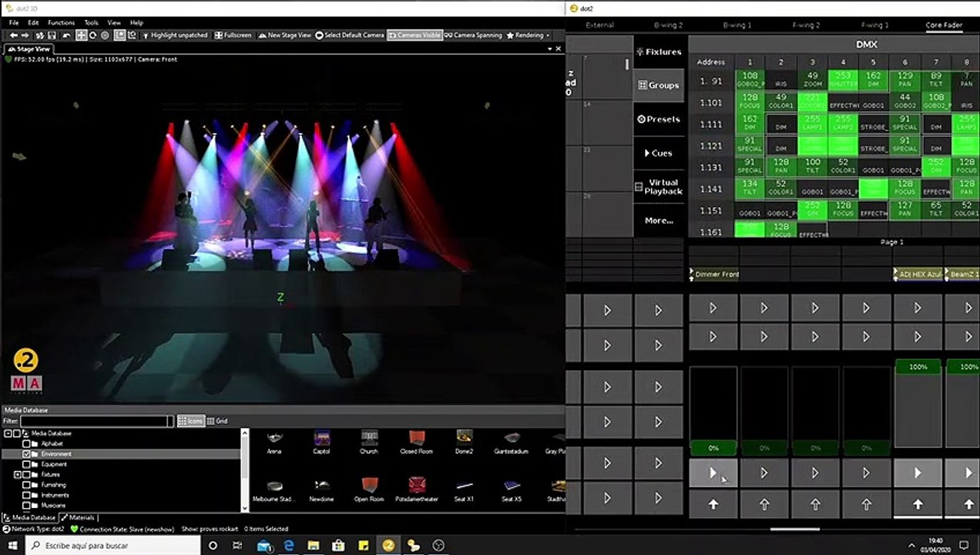
Task: Select the Dome2 environment thumbnail
Action: [x=464, y=442]
